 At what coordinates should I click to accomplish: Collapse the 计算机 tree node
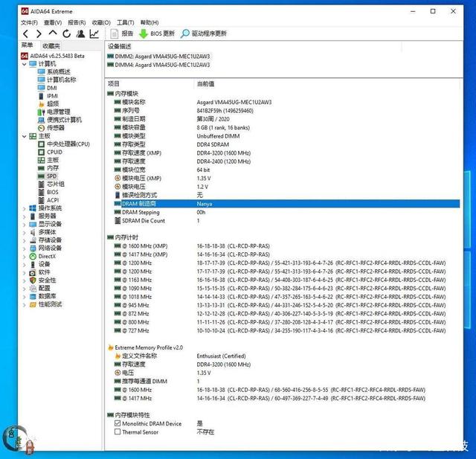(25, 64)
